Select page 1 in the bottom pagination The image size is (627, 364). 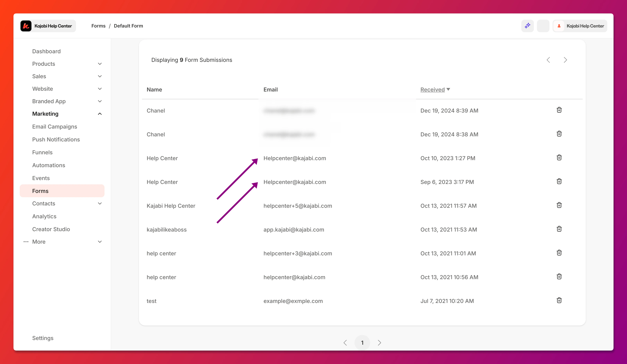(x=362, y=343)
